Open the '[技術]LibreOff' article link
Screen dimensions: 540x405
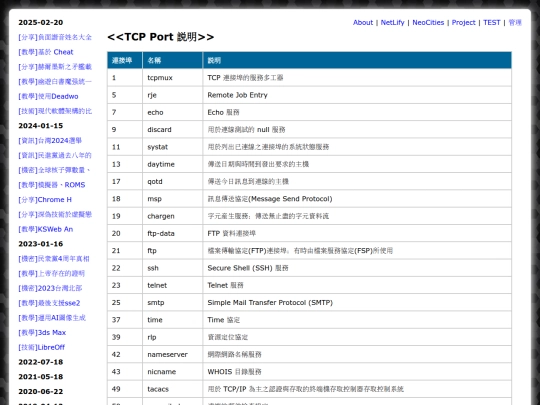41,347
